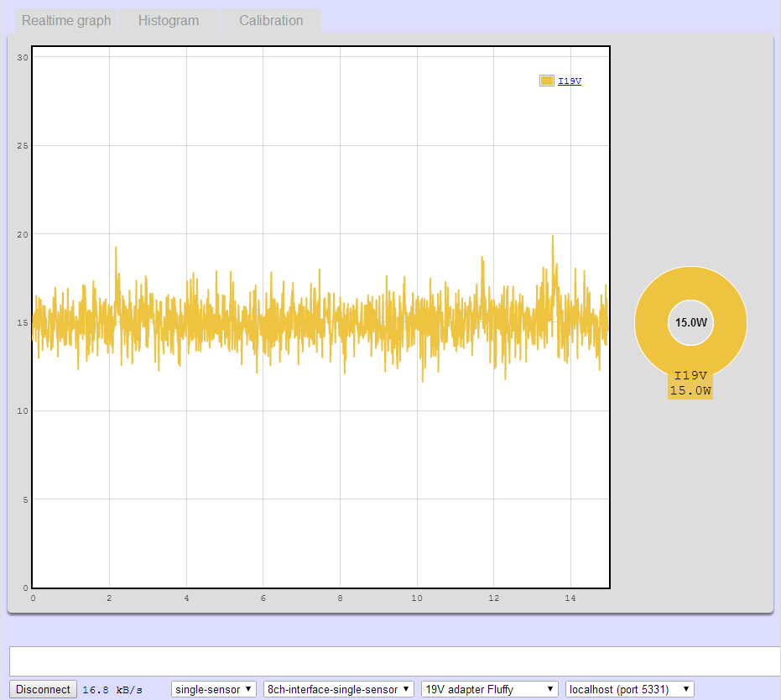Screen dimensions: 781x700
Task: Click the 14 label on the X-axis
Action: [x=570, y=598]
